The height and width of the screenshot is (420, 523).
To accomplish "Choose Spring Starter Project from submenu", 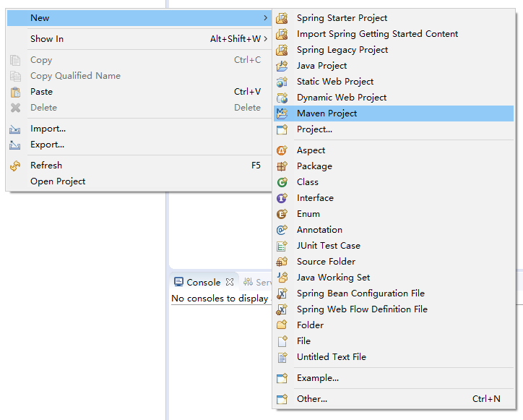I will pyautogui.click(x=394, y=18).
